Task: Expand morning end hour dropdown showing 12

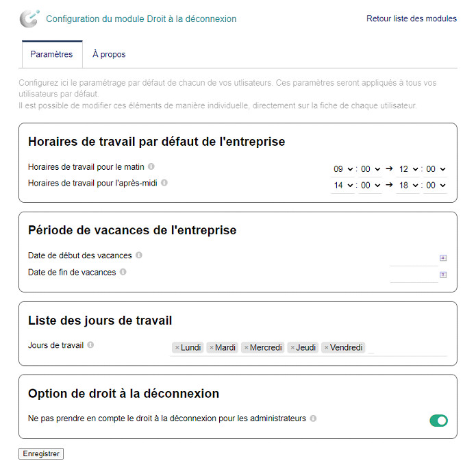Action: [x=408, y=169]
